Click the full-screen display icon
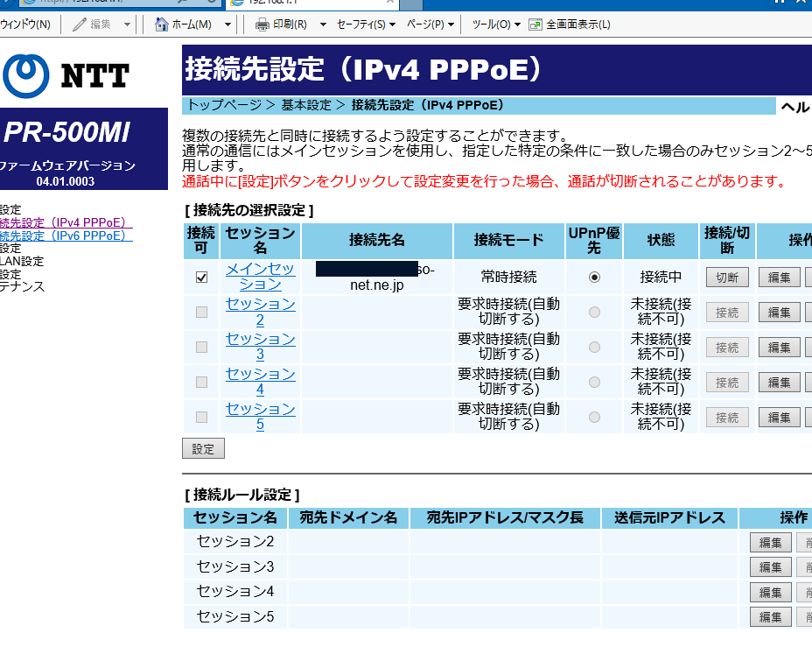Screen dimensions: 812x668 pos(535,25)
